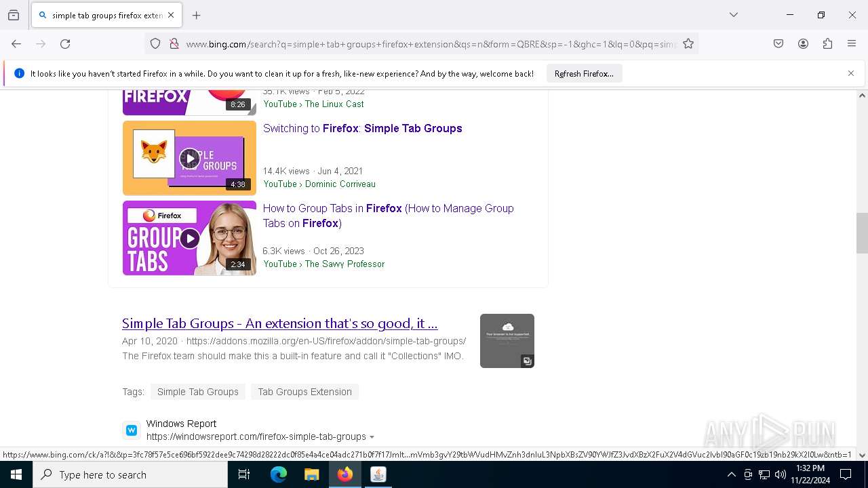
Task: Click the taskbar search box
Action: point(130,474)
